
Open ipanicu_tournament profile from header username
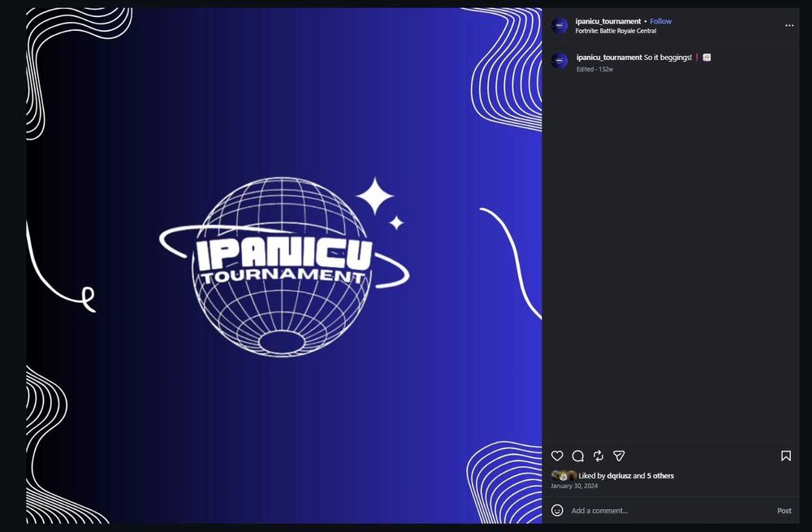pos(608,21)
